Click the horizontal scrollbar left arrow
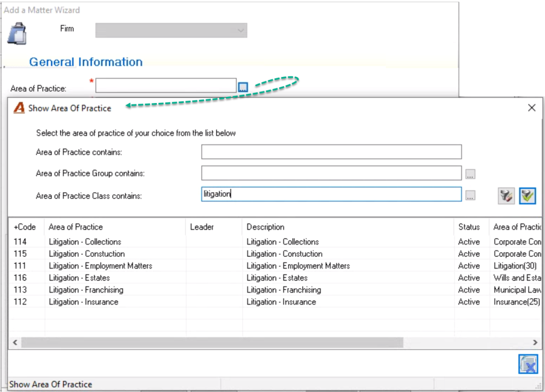545x392 pixels. pos(15,342)
